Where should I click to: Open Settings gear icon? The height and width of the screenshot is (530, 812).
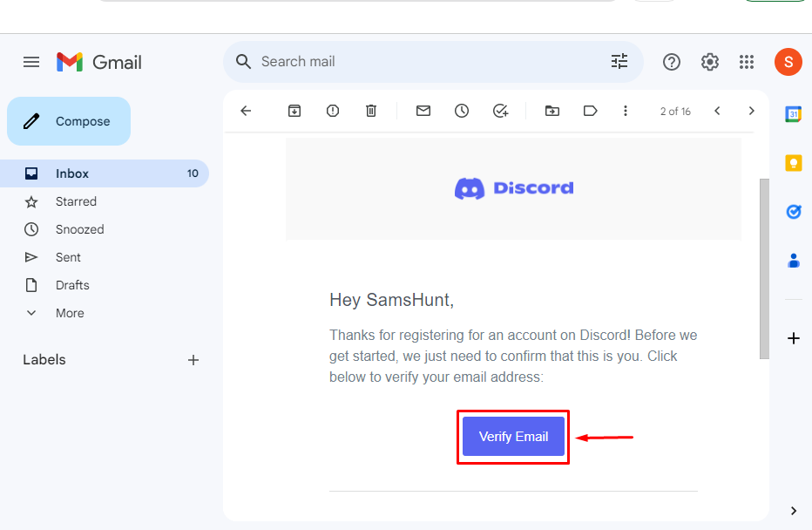[x=709, y=62]
